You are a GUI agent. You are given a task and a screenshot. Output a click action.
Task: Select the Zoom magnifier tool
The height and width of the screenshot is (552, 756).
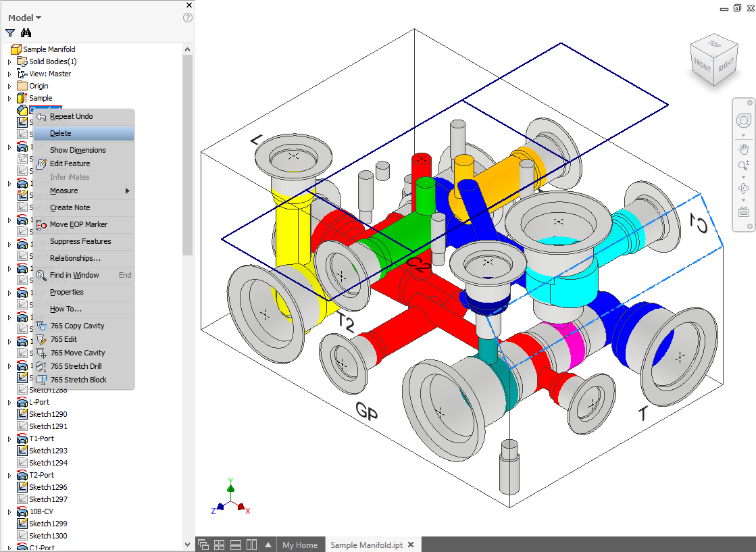743,166
